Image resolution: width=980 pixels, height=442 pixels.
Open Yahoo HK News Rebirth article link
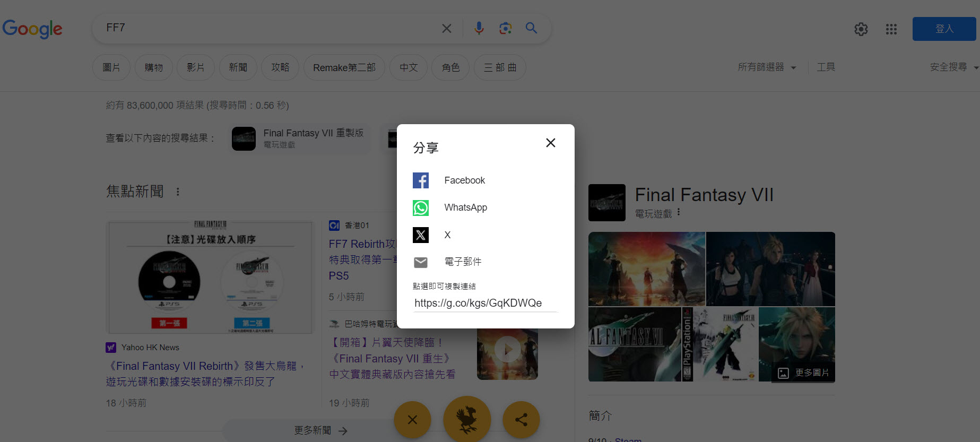(205, 374)
